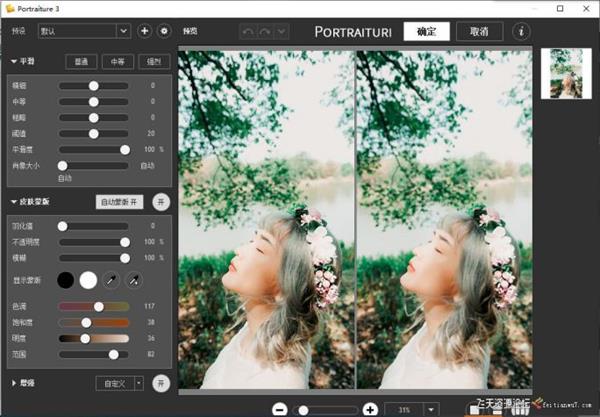Select the add-to-mask eyedropper with plus
The image size is (600, 417).
[x=135, y=280]
